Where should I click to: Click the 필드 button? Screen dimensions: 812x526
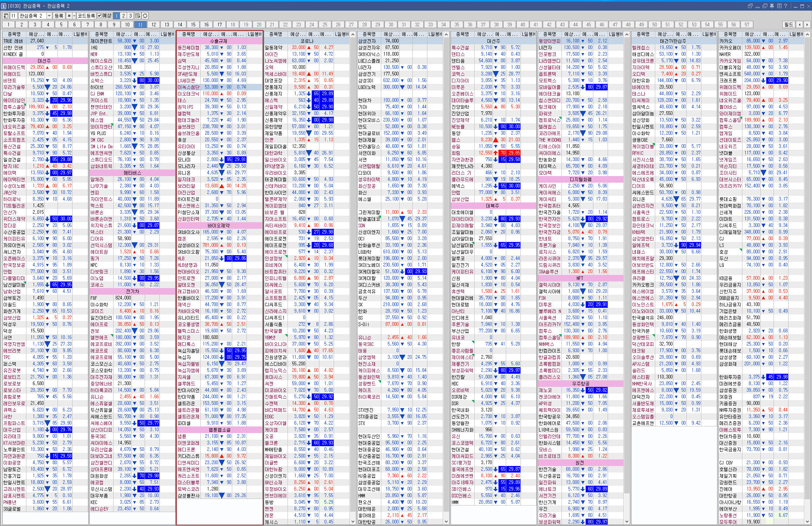coord(789,25)
